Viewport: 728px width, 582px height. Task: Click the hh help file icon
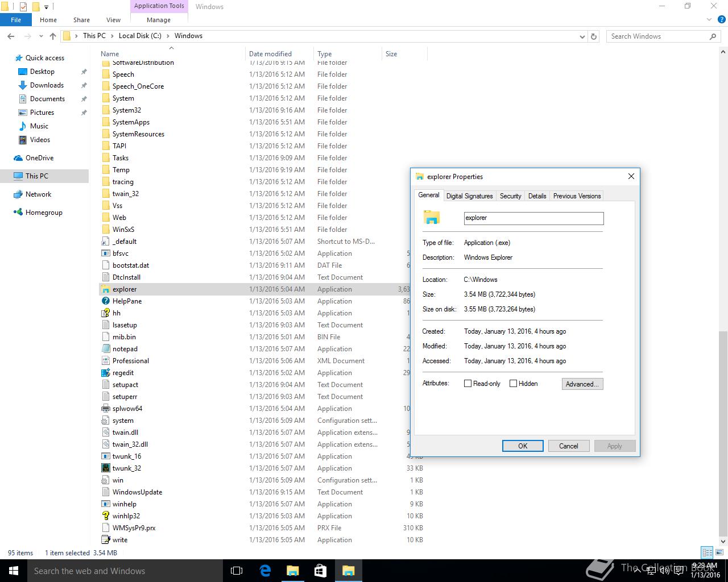click(105, 313)
